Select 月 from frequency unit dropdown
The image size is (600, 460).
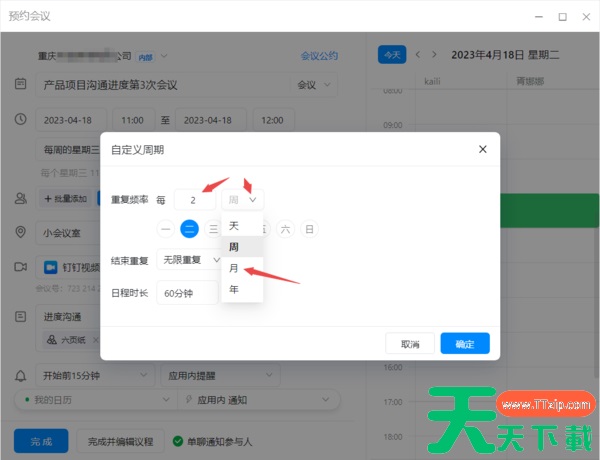[242, 268]
